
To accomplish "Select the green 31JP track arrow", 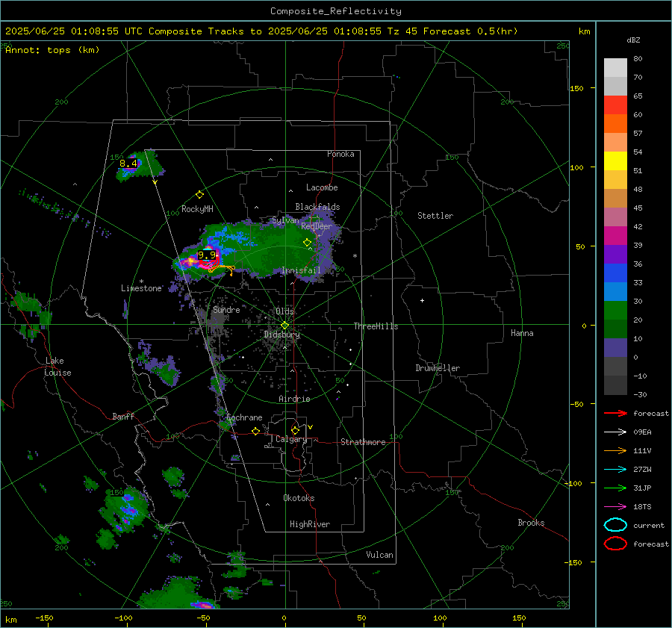I will 615,488.
